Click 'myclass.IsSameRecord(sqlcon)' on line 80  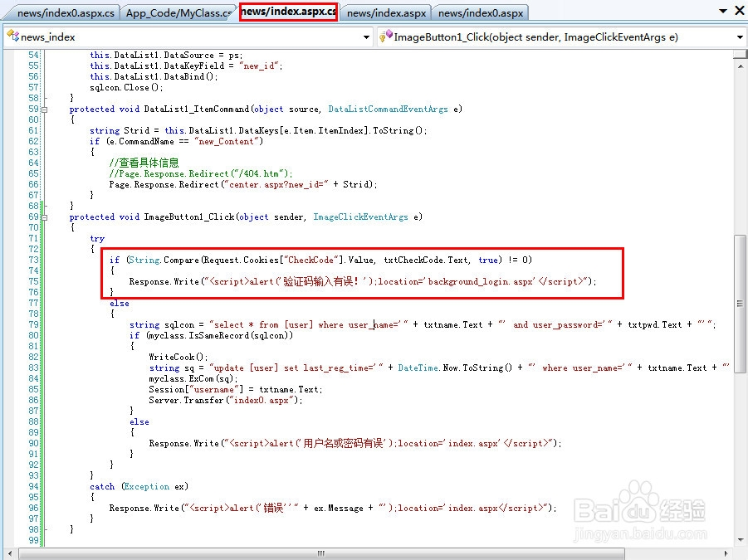coord(218,335)
